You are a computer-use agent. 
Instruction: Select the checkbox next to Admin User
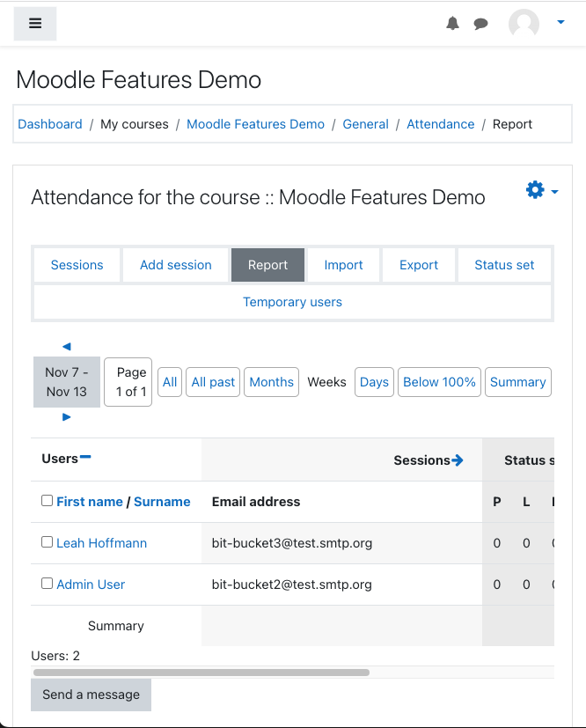(x=47, y=584)
